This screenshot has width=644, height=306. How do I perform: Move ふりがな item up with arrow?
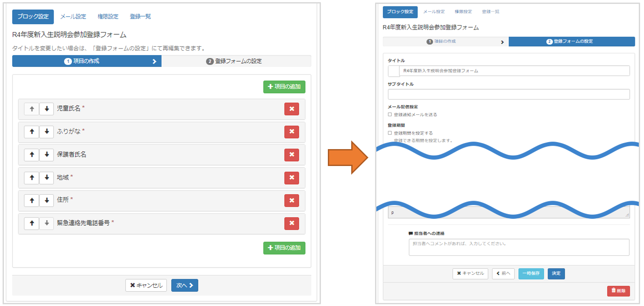pyautogui.click(x=32, y=131)
